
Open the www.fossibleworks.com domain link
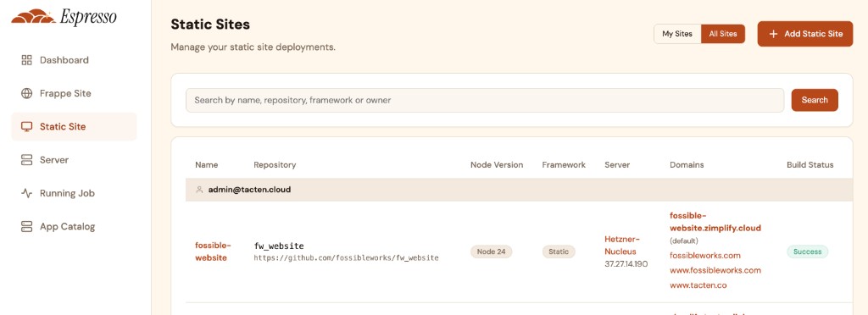pos(715,270)
